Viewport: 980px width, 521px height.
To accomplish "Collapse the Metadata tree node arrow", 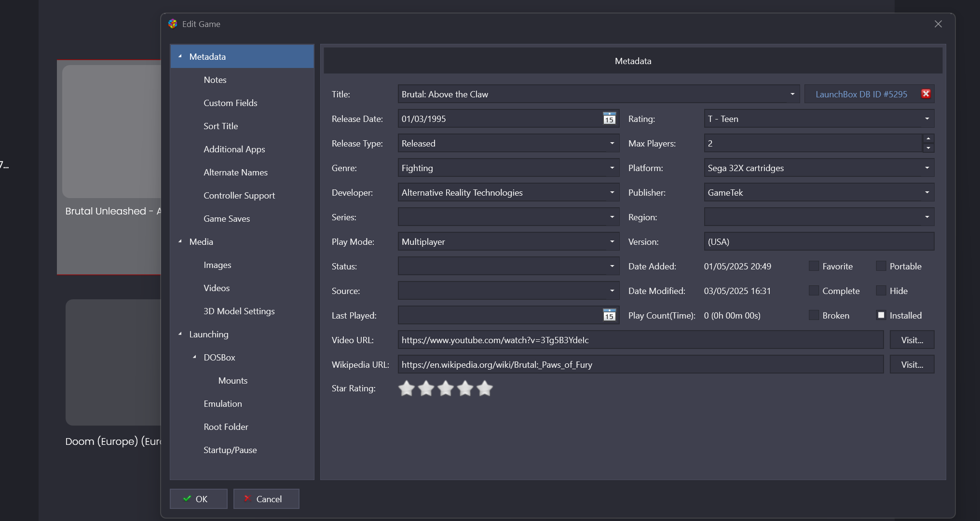I will 180,56.
